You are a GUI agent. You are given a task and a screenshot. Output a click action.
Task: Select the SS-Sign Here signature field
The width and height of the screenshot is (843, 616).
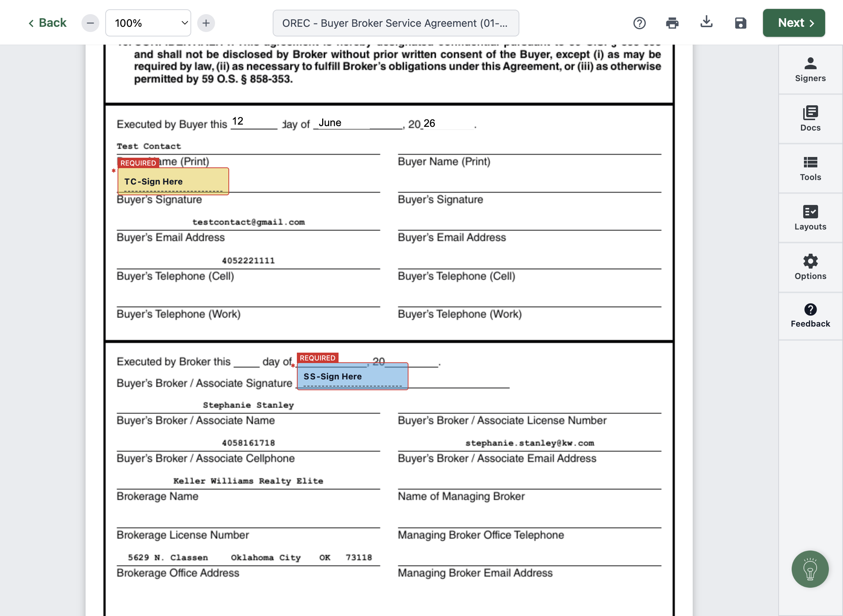(x=352, y=376)
